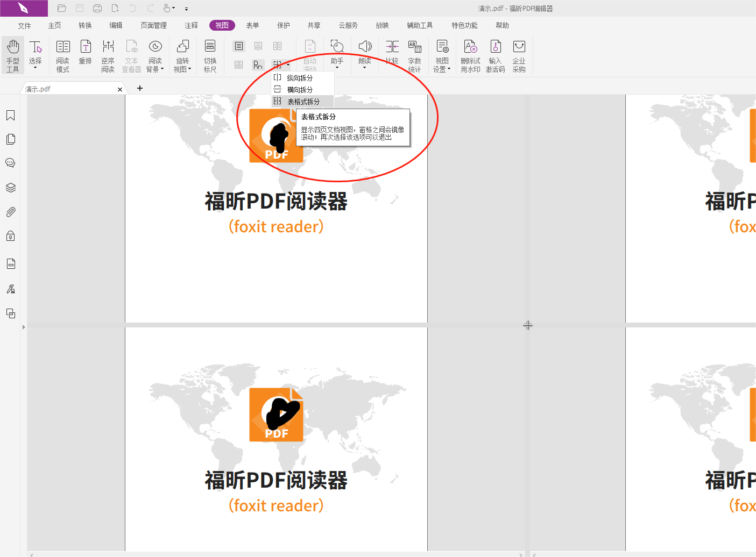This screenshot has height=557, width=756.
Task: Open the Layers panel in the sidebar
Action: coord(11,187)
